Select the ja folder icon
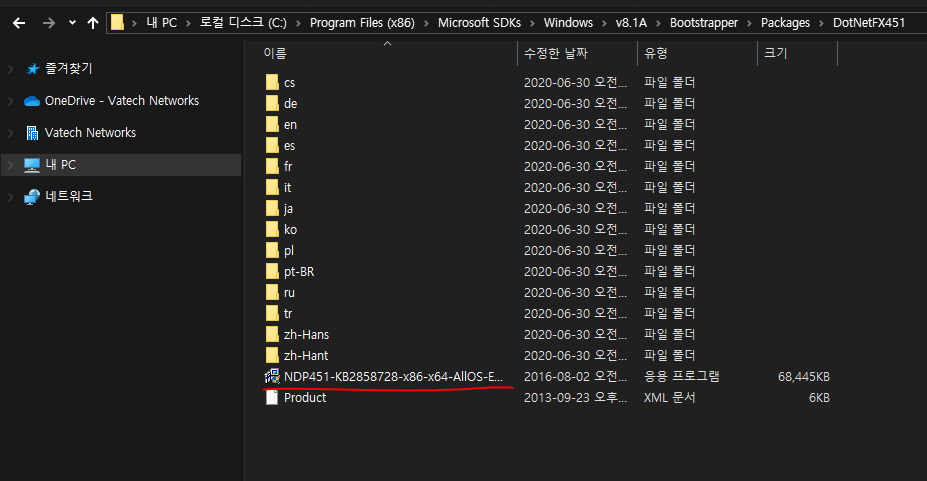This screenshot has width=927, height=481. click(x=272, y=208)
